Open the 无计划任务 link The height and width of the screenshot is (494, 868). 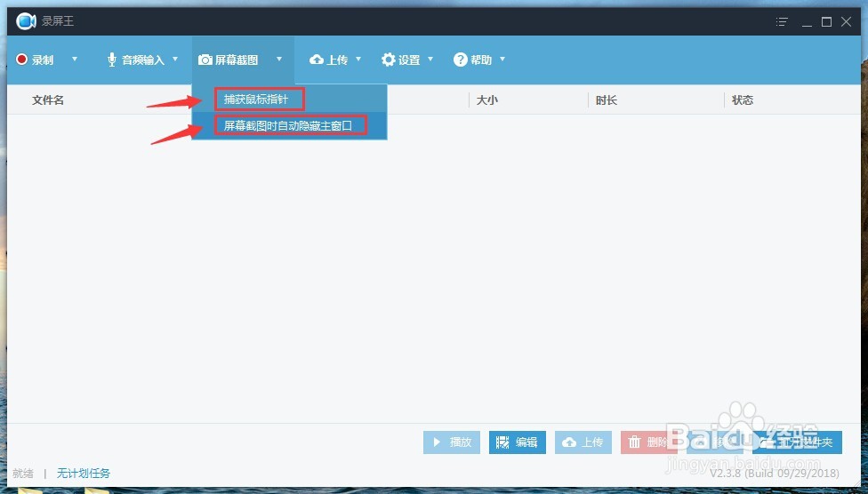(x=84, y=474)
